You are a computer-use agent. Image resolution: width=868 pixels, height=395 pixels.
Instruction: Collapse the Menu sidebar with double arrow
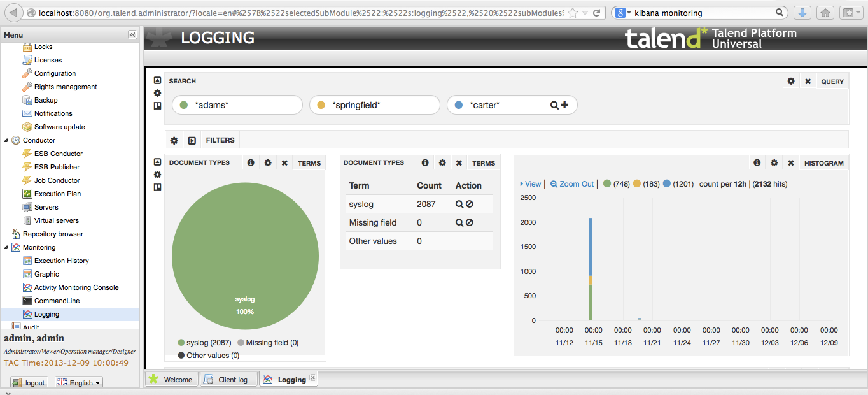point(132,35)
